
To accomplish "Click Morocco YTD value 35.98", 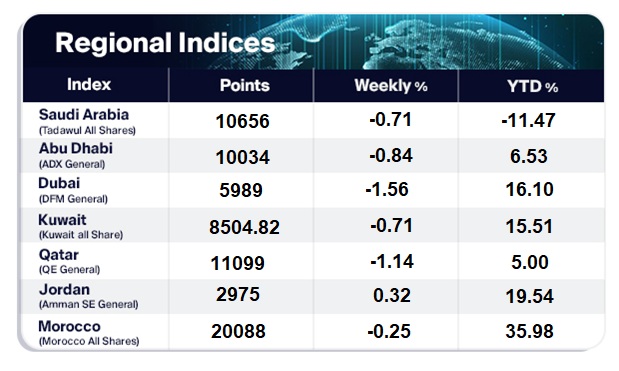I will tap(529, 331).
